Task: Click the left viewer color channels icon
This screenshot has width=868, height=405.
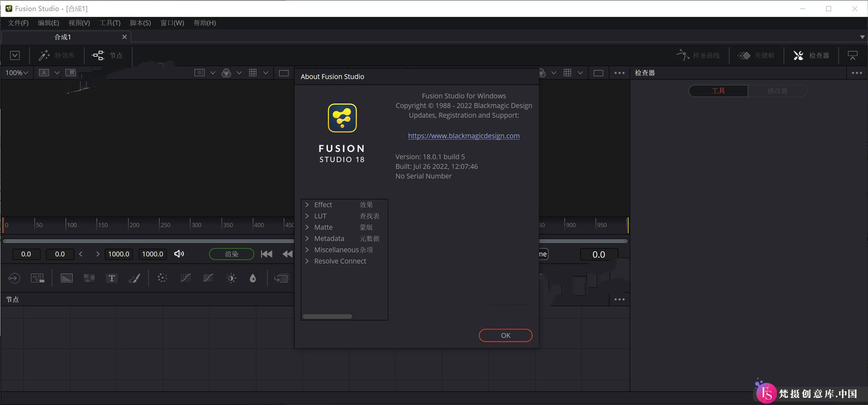Action: click(226, 73)
